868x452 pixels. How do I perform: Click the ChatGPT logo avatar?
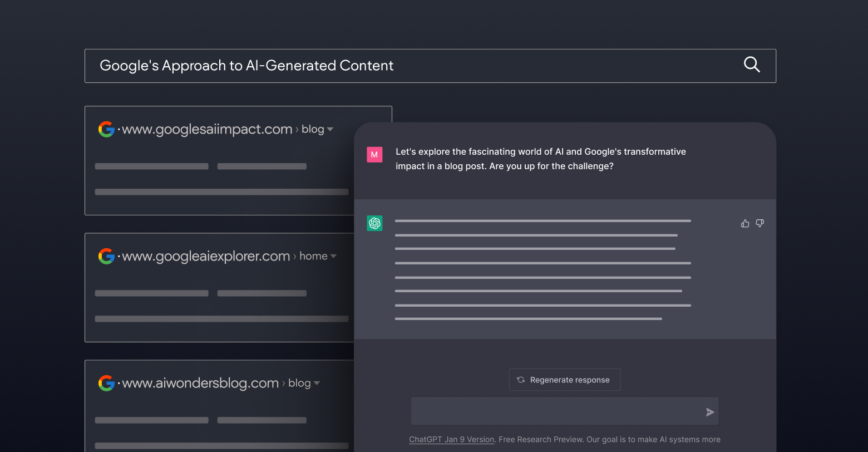click(374, 223)
